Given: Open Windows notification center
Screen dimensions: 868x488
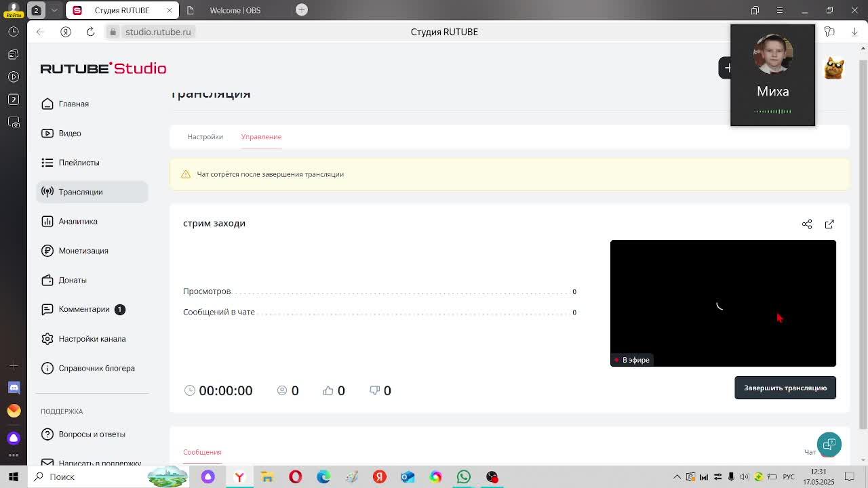Looking at the screenshot, I should 848,476.
